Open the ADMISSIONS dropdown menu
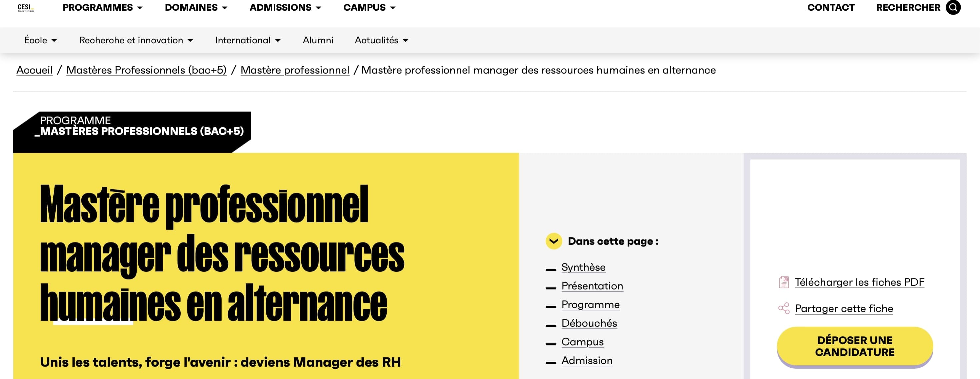Screen dimensions: 980x379 coord(285,7)
